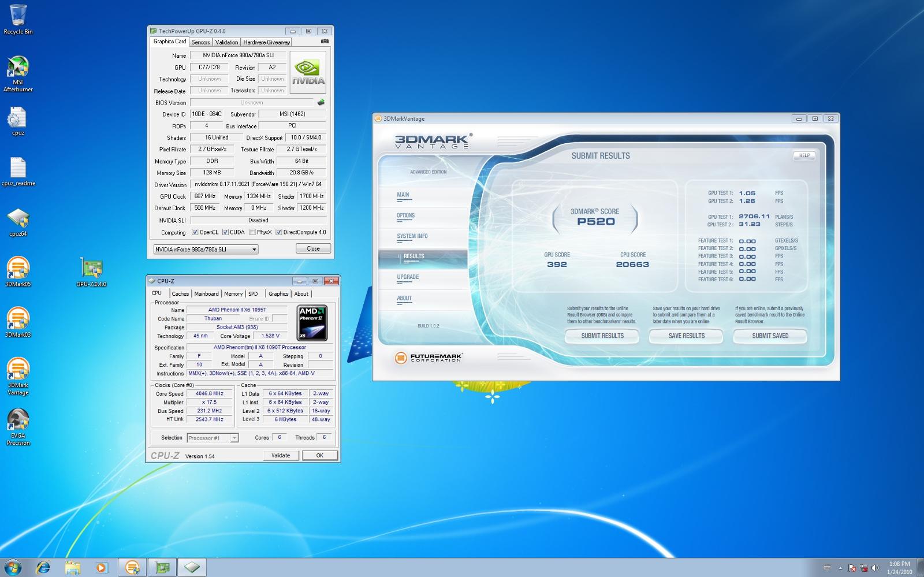The width and height of the screenshot is (924, 577).
Task: Open MSI Afterburner desktop icon
Action: click(x=18, y=74)
